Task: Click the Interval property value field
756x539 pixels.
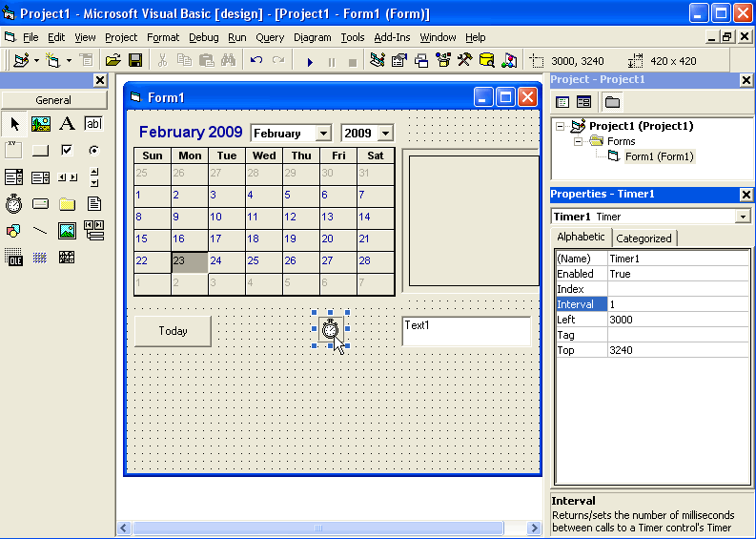Action: 678,304
